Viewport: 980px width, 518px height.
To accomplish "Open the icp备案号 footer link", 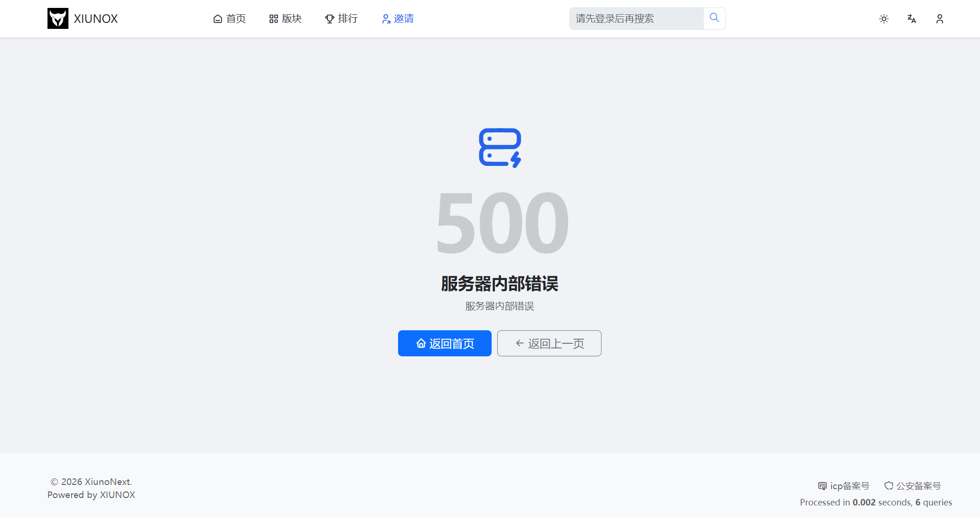I will point(844,486).
